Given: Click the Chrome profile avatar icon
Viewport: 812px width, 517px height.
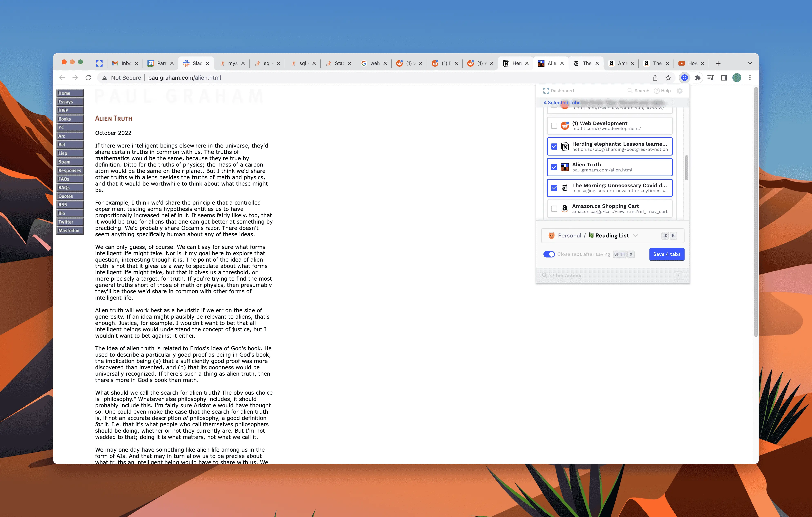Looking at the screenshot, I should (737, 78).
